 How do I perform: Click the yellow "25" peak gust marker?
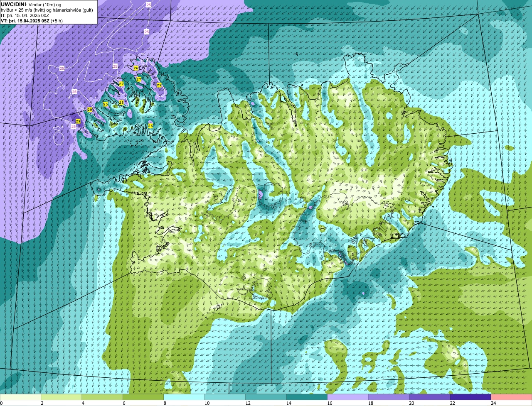(x=106, y=104)
